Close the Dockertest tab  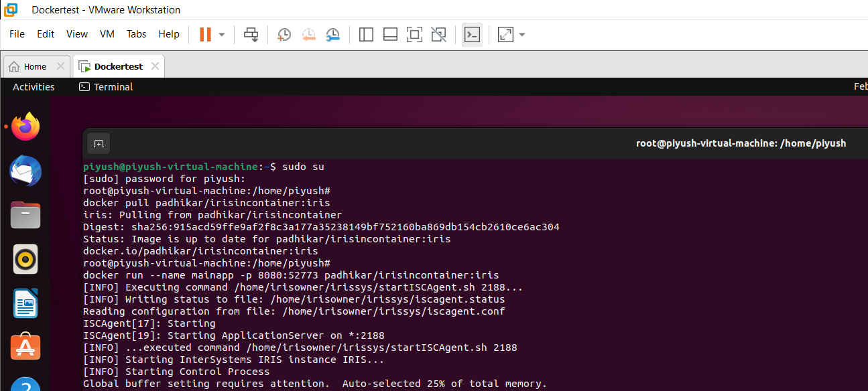(x=156, y=66)
